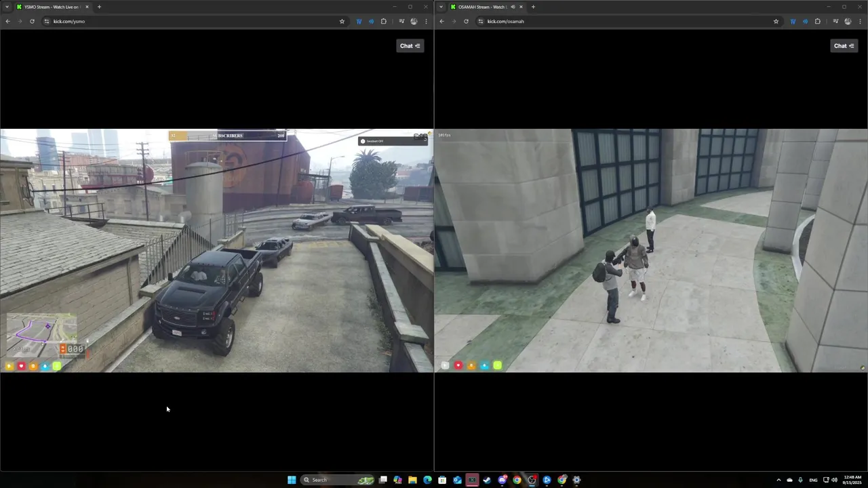This screenshot has width=868, height=488.
Task: Reload the YSMO stream page
Action: [x=32, y=21]
